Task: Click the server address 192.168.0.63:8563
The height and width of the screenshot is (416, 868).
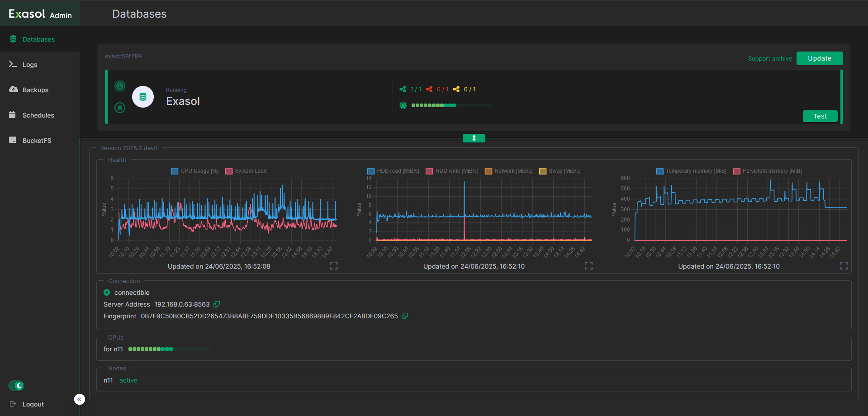Action: [182, 304]
